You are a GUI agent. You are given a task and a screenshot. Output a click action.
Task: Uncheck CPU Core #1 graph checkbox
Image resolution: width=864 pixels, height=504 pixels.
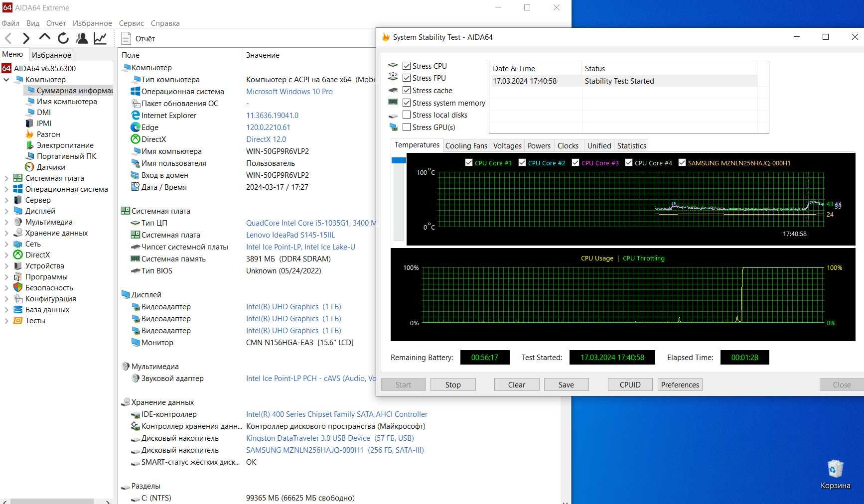pyautogui.click(x=469, y=162)
